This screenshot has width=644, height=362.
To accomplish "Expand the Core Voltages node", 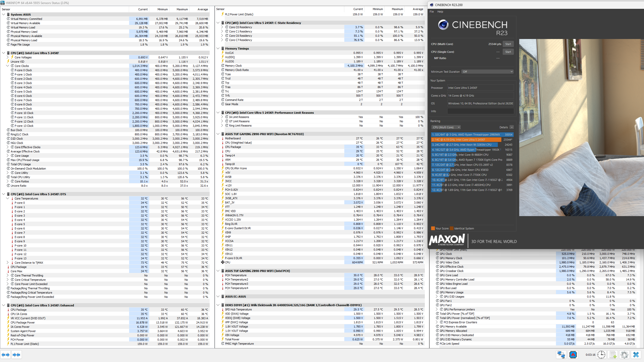I will coord(8,57).
